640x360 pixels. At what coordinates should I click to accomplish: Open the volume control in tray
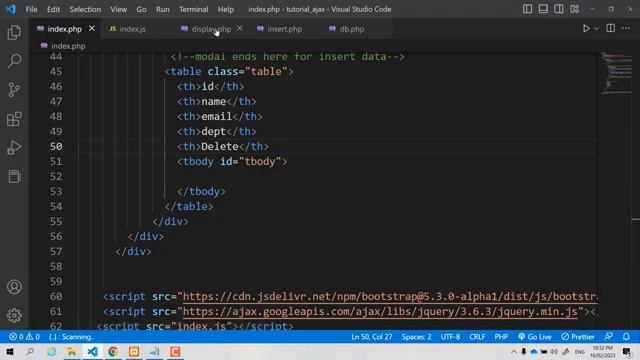(x=554, y=351)
